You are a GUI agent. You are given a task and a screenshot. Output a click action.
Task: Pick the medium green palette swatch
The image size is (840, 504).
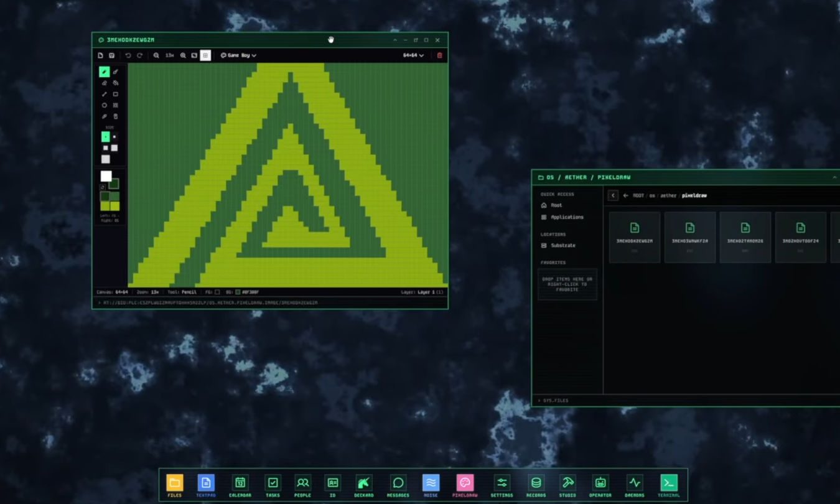pyautogui.click(x=115, y=197)
